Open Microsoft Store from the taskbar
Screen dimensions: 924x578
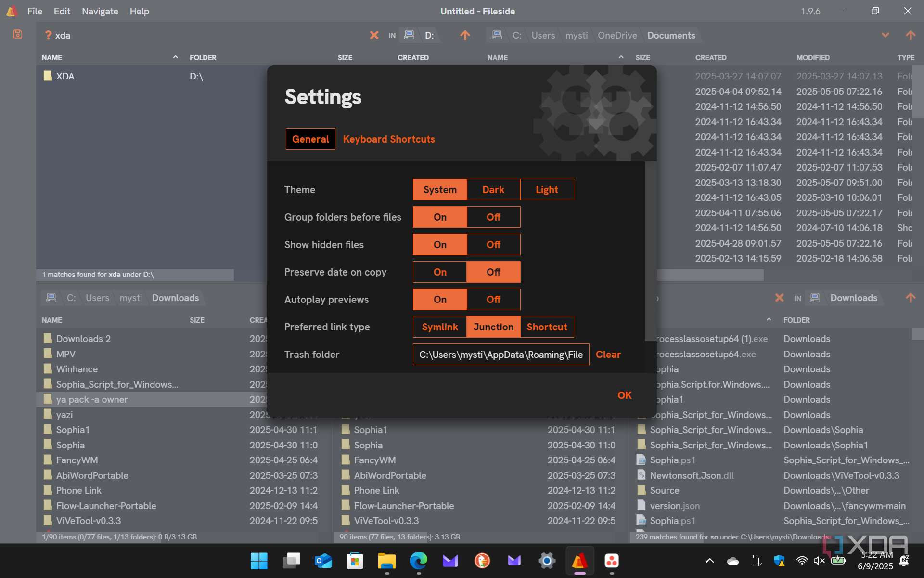[x=355, y=561]
